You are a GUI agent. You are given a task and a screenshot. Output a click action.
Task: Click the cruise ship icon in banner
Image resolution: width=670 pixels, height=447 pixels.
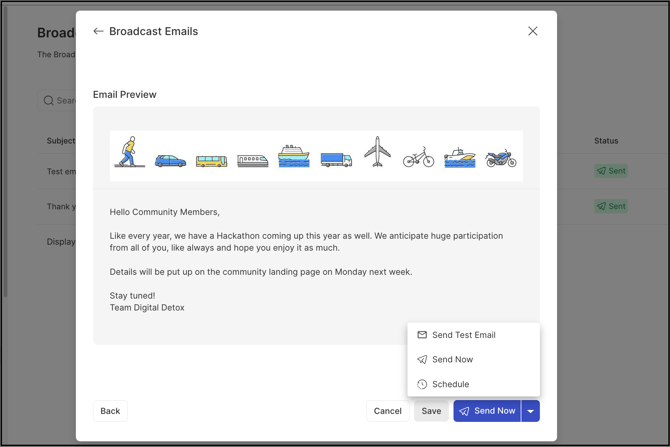294,156
